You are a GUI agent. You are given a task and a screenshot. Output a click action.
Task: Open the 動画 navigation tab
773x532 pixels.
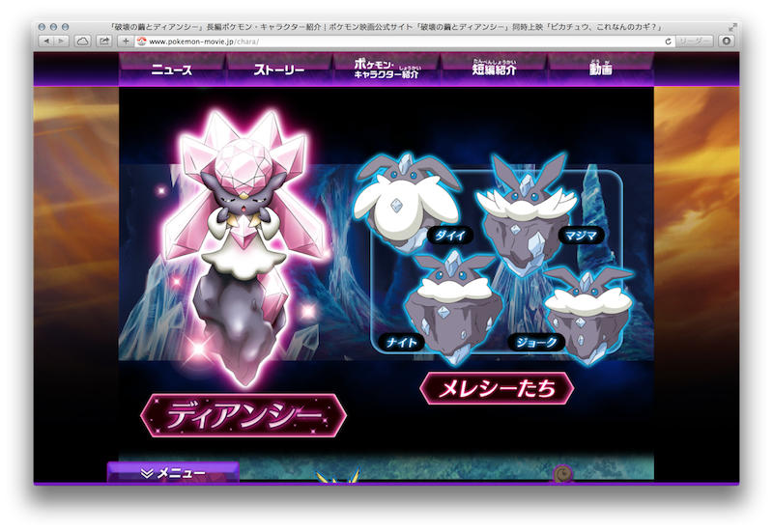(x=600, y=70)
